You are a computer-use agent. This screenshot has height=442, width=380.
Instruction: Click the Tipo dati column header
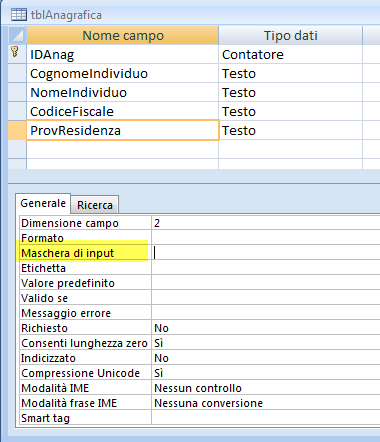pos(290,35)
